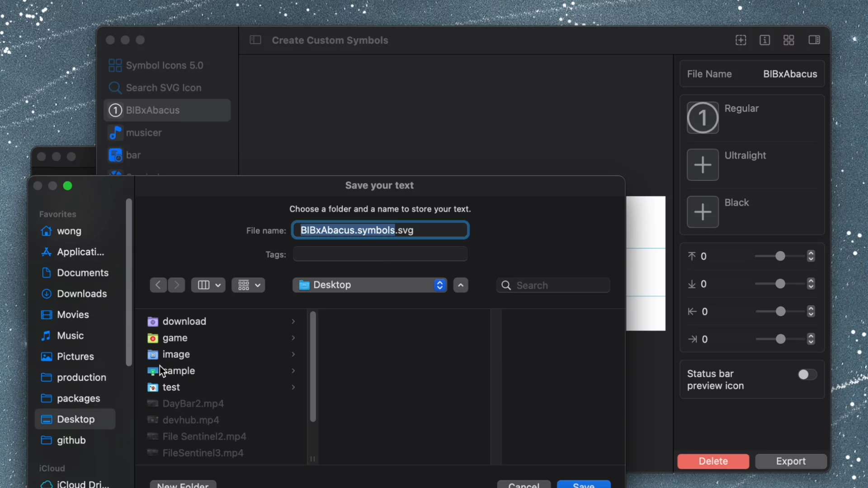
Task: Click Save in the save dialog
Action: click(x=584, y=485)
